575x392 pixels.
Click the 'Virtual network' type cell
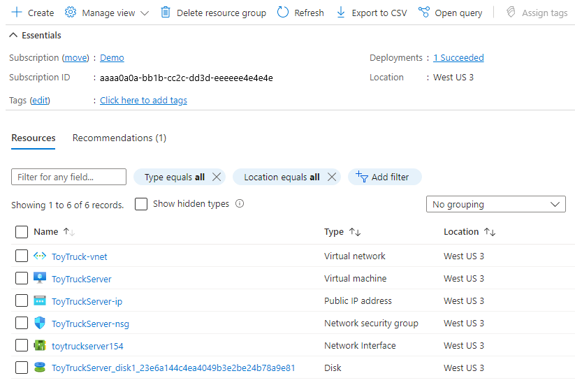coord(355,256)
